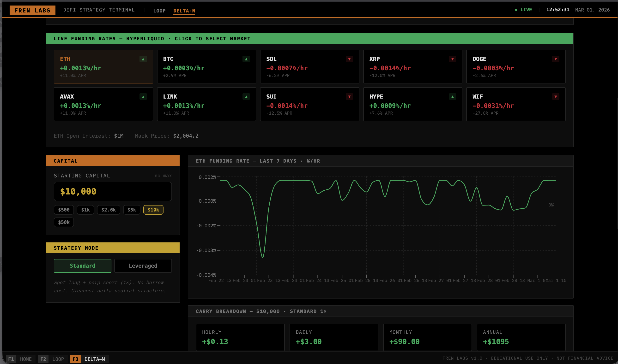This screenshot has height=364, width=618.
Task: Go to F1 HOME in bottom bar
Action: pos(20,359)
